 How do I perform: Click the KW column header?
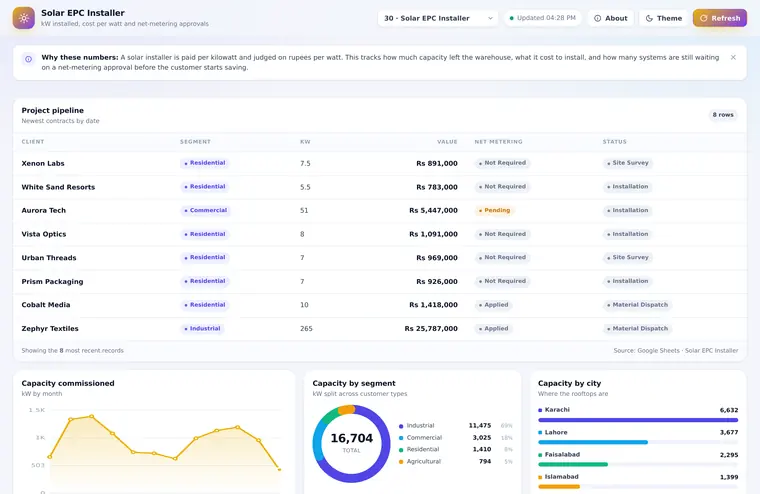[x=305, y=142]
